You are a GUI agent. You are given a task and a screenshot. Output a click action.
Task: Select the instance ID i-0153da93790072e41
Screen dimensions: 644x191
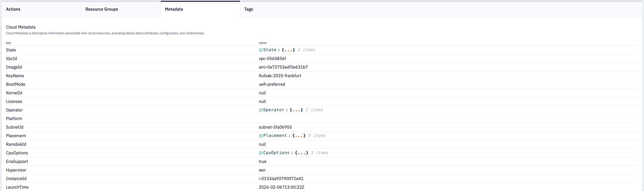point(281,179)
